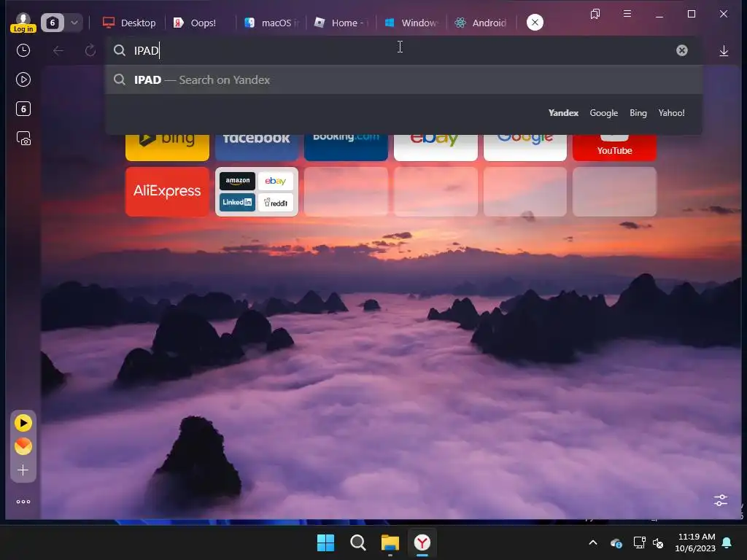
Task: Open the AliExpress tile
Action: coord(167,192)
